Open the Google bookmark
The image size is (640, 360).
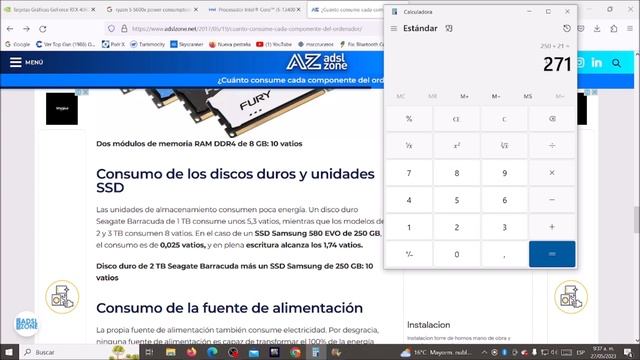click(x=18, y=44)
